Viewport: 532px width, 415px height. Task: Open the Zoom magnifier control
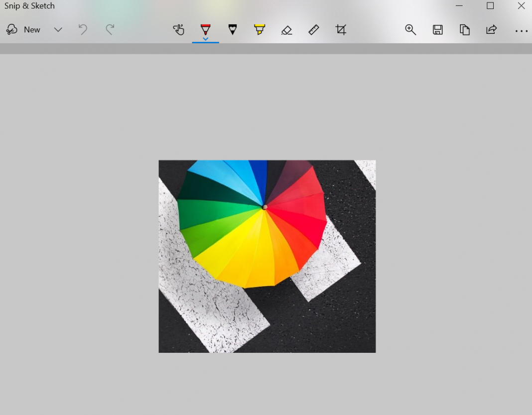(x=410, y=30)
